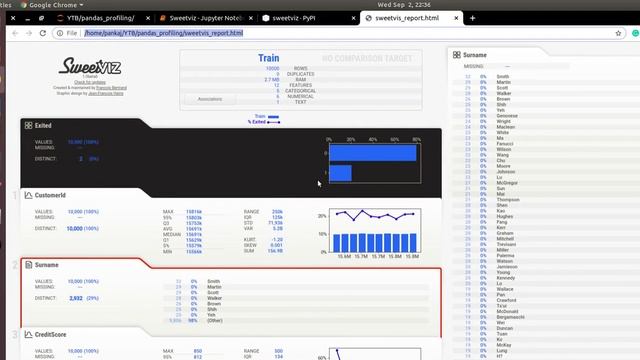Click the Exited bar for value 1

click(340, 173)
